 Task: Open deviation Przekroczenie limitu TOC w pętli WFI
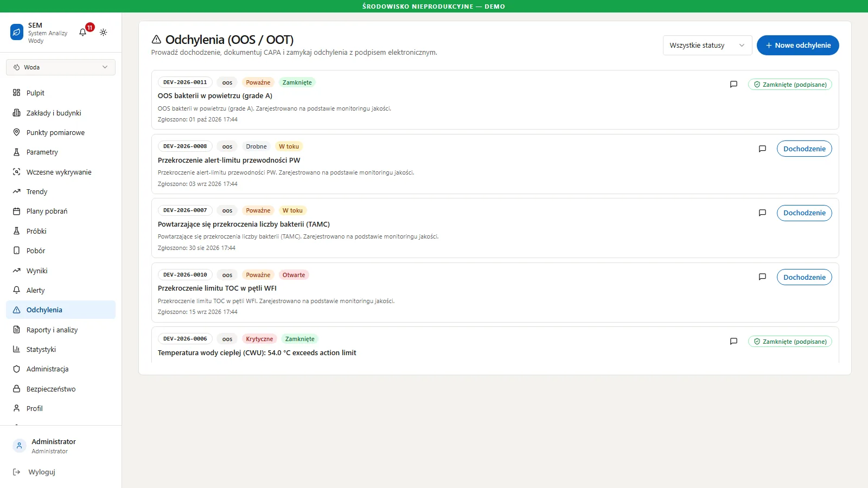coord(217,288)
